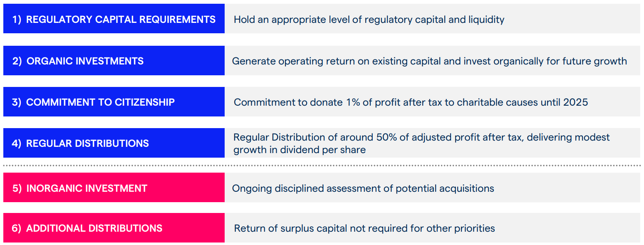Click the words 'potential acquisitions'
This screenshot has width=644, height=245.
click(x=445, y=188)
